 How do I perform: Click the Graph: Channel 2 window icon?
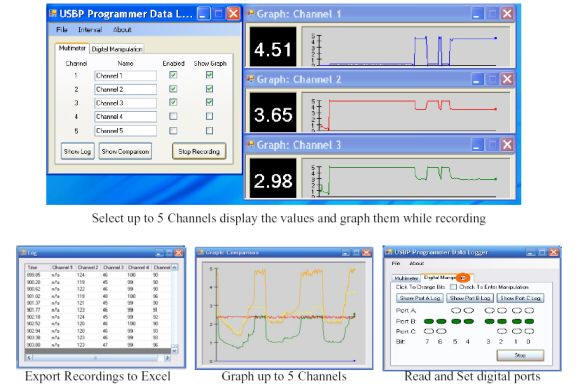coord(251,79)
